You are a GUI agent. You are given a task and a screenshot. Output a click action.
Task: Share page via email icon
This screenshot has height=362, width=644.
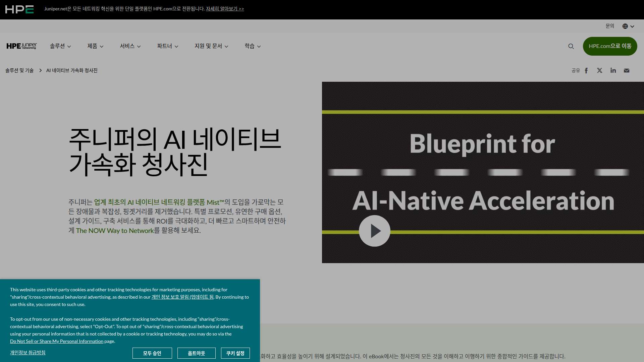pos(627,70)
